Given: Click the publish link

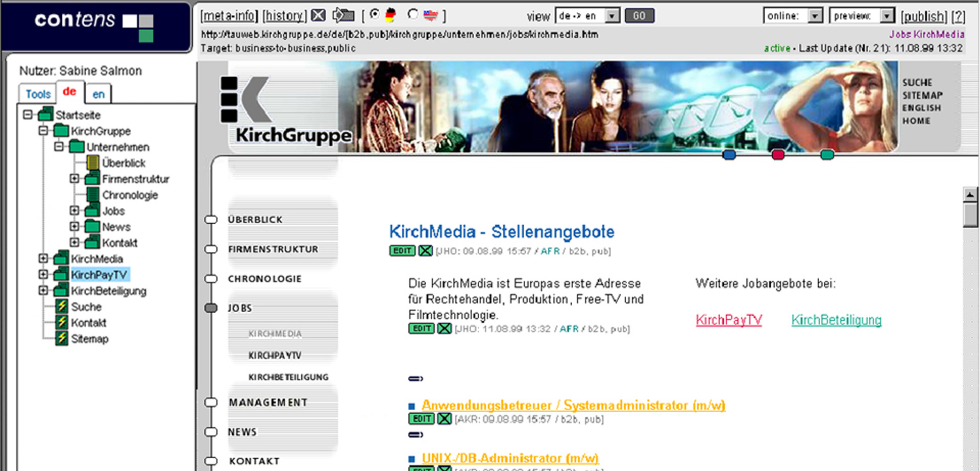Looking at the screenshot, I should coord(923,16).
